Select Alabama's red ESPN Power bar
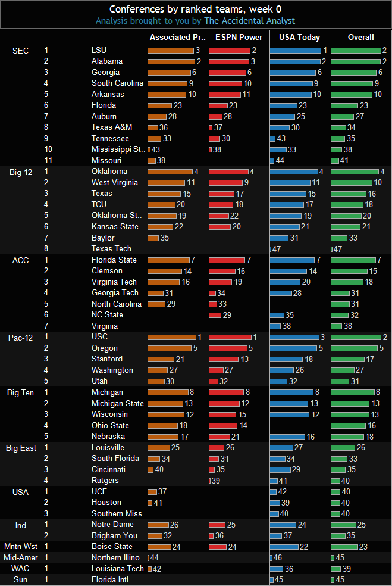Image resolution: width=392 pixels, height=586 pixels. [229, 61]
